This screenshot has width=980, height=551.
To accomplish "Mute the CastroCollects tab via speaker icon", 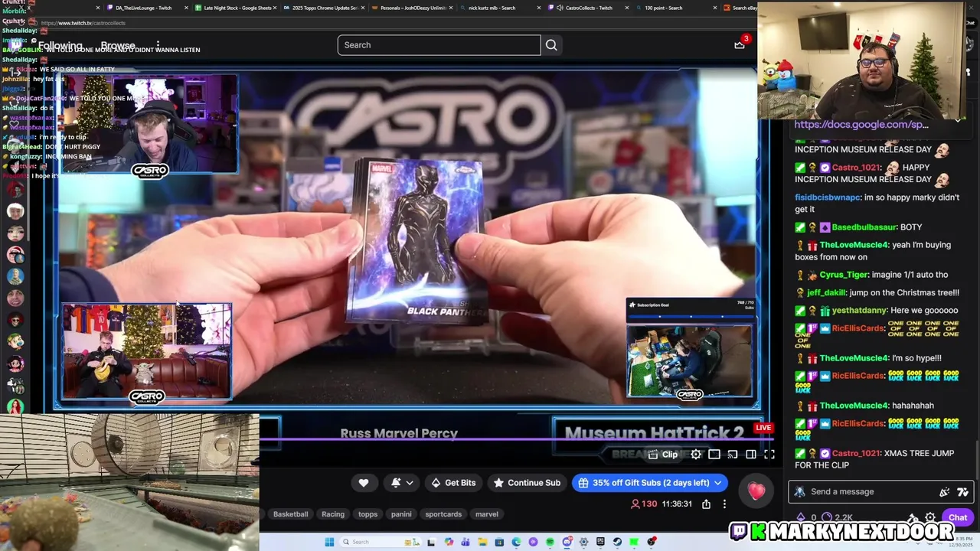I will pos(560,8).
